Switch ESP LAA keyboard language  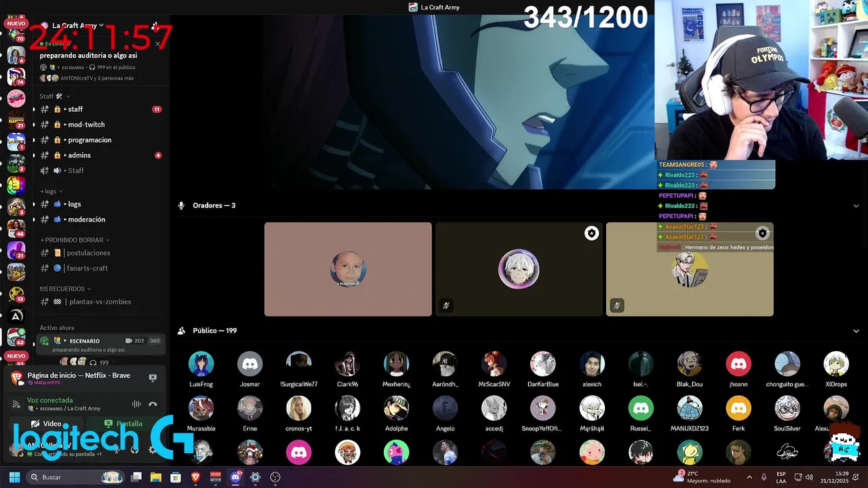[x=781, y=477]
